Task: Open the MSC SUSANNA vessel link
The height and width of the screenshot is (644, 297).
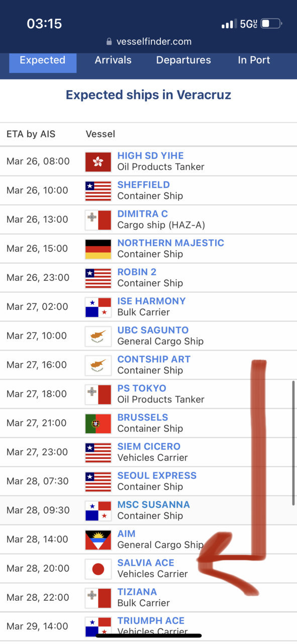Action: (154, 505)
